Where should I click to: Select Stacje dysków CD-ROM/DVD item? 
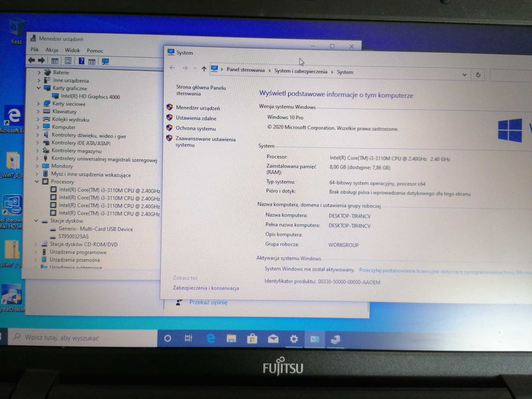[84, 244]
